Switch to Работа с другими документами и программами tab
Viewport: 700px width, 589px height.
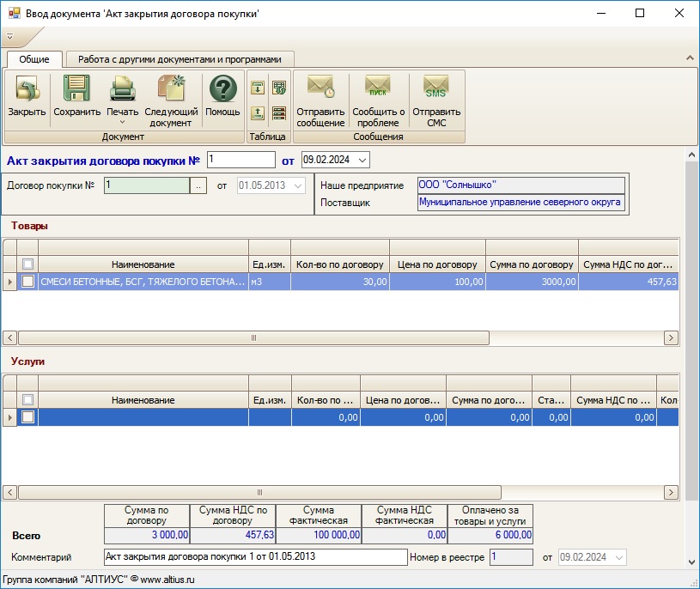tap(180, 59)
